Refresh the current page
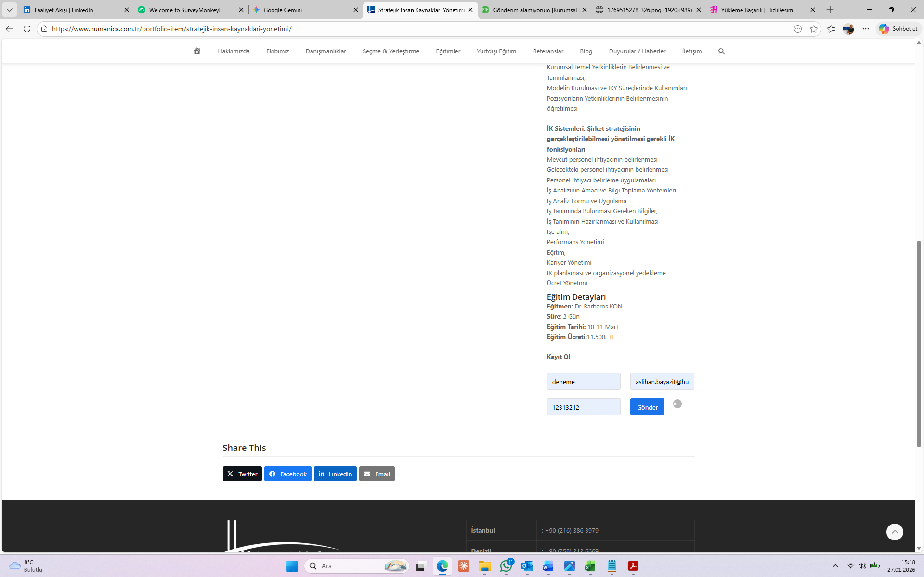The width and height of the screenshot is (924, 577). tap(27, 29)
